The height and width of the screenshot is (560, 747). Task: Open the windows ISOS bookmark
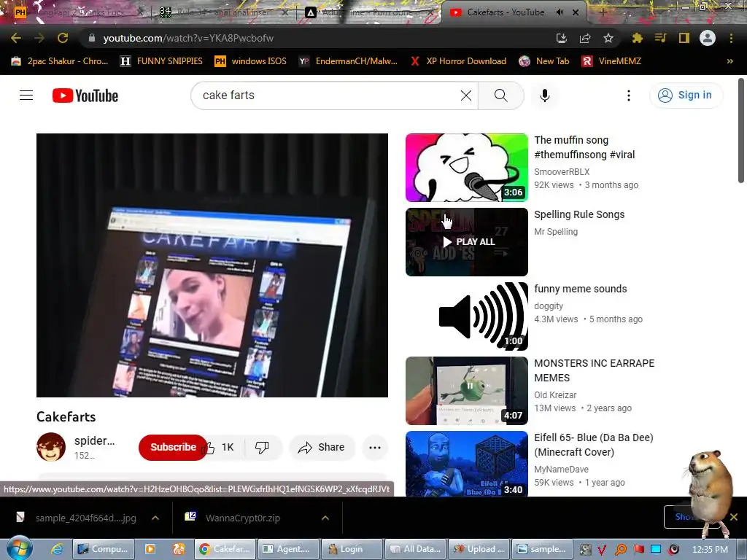point(251,61)
